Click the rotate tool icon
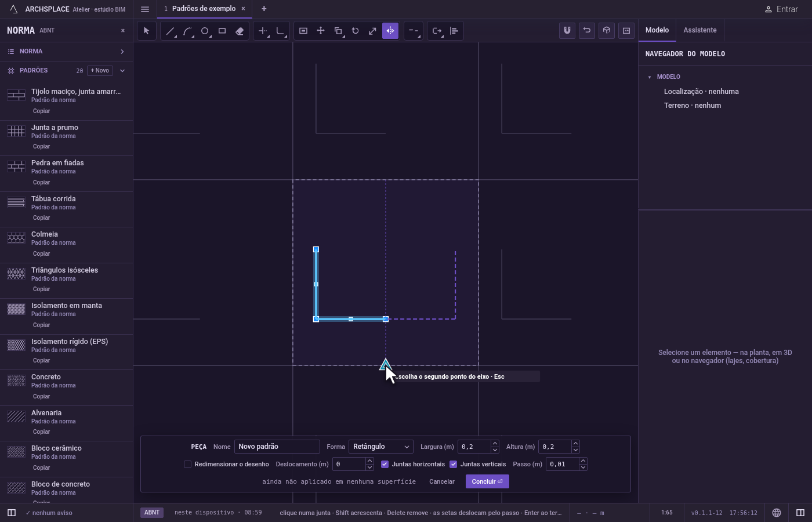The width and height of the screenshot is (812, 522). (x=356, y=31)
